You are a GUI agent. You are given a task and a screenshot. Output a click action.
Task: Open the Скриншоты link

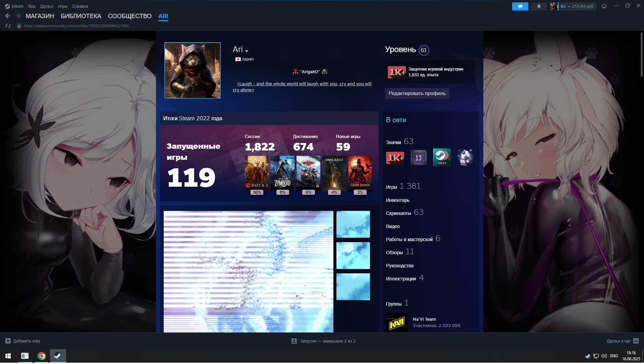click(x=405, y=213)
